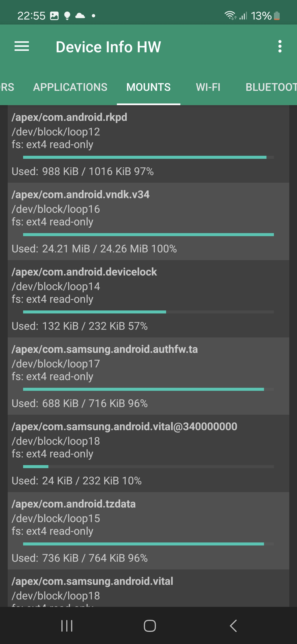Screen dimensions: 297x644
Task: Tap the Wi-Fi signal status icon
Action: click(x=230, y=15)
